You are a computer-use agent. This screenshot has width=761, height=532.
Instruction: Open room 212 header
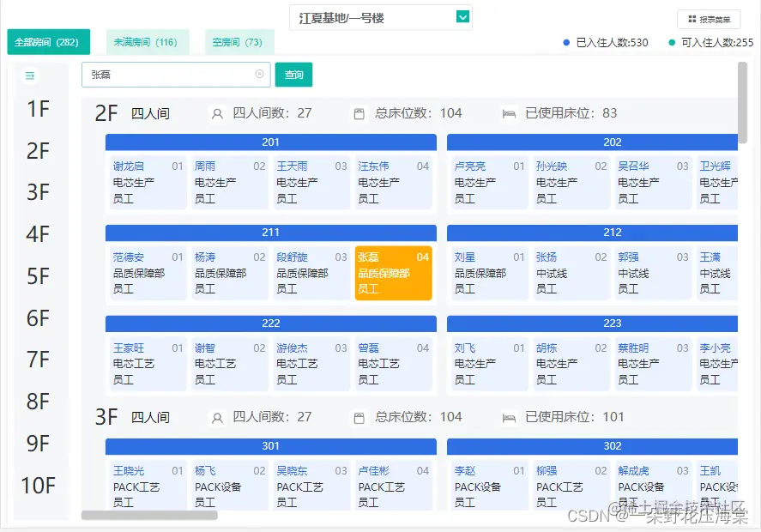pos(592,233)
